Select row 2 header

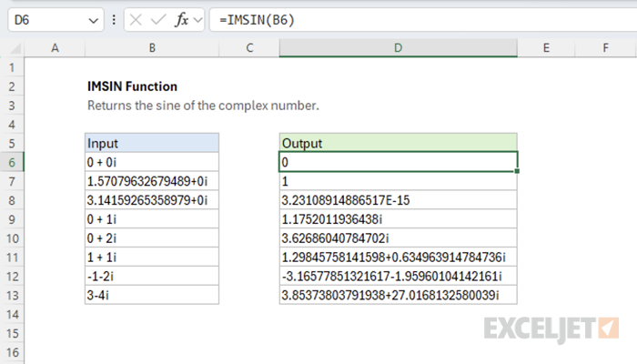[12, 86]
